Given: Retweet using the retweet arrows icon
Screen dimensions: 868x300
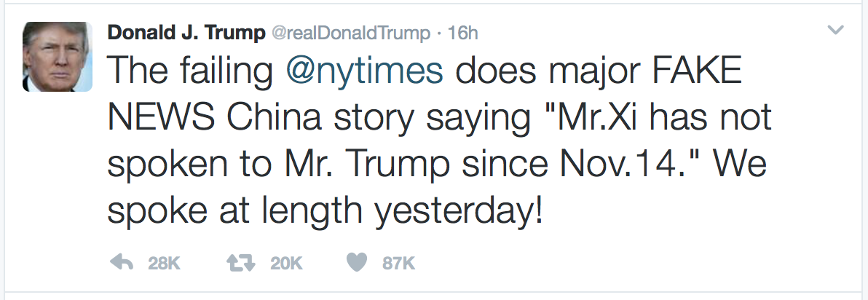Looking at the screenshot, I should (241, 263).
